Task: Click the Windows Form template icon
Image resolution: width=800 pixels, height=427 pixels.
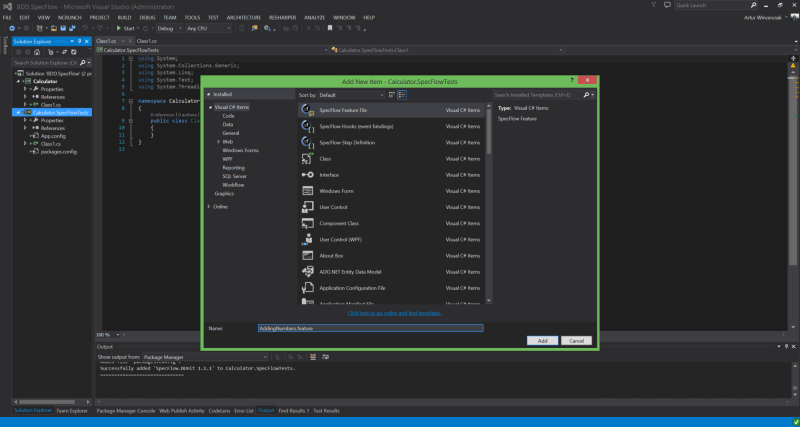Action: click(308, 190)
